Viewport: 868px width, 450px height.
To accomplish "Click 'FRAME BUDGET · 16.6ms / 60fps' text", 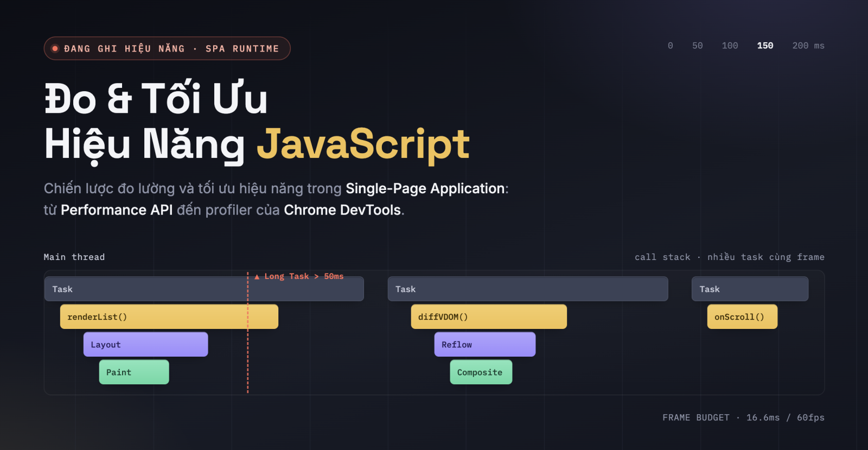I will coord(743,417).
